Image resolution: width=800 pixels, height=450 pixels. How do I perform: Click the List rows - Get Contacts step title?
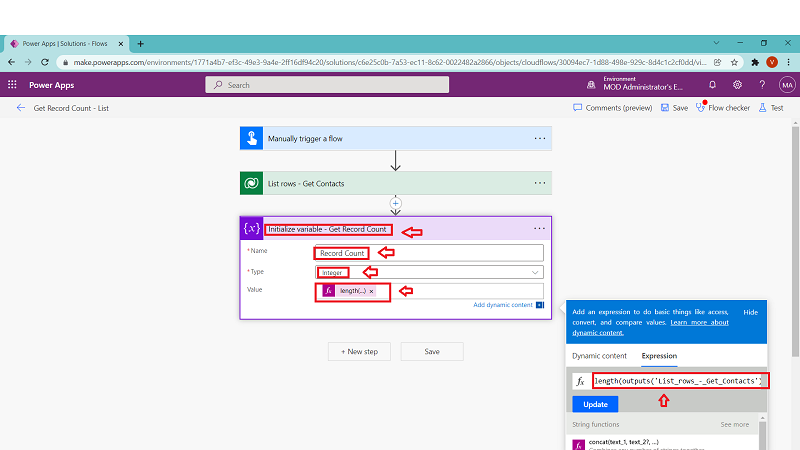(x=306, y=184)
